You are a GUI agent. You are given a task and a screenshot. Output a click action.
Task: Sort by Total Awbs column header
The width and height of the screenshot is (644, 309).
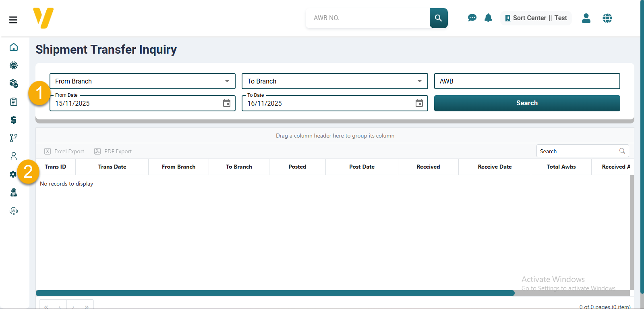pyautogui.click(x=561, y=167)
